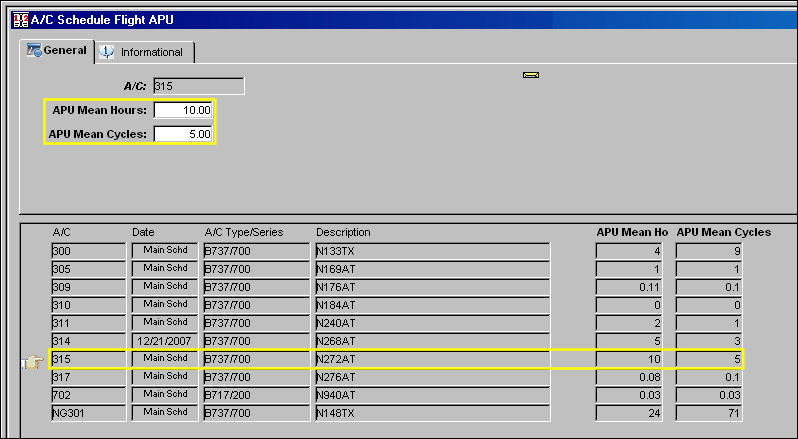Focus the A/C field showing 315

click(198, 86)
